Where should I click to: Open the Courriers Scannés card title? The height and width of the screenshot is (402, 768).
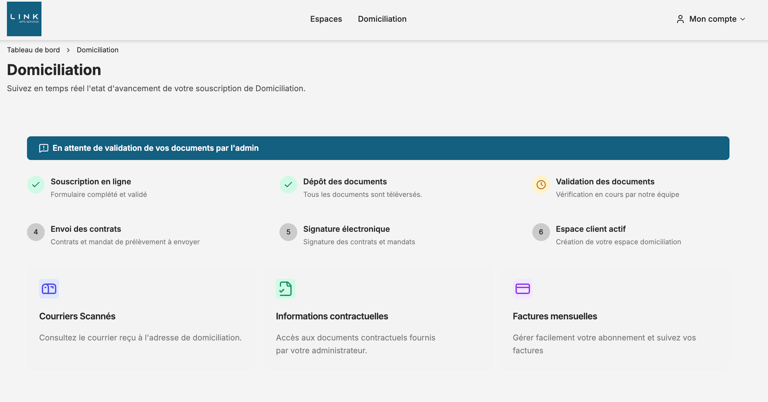point(77,316)
